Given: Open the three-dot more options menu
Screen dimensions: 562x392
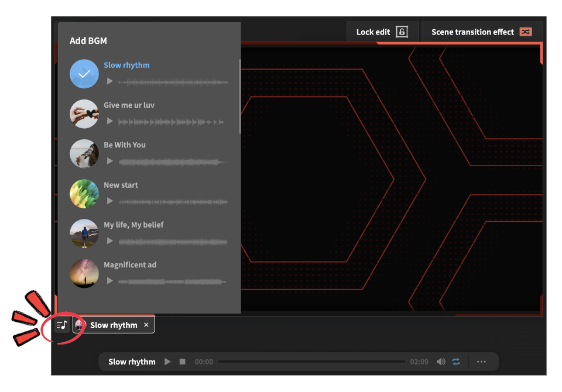Looking at the screenshot, I should pos(481,362).
